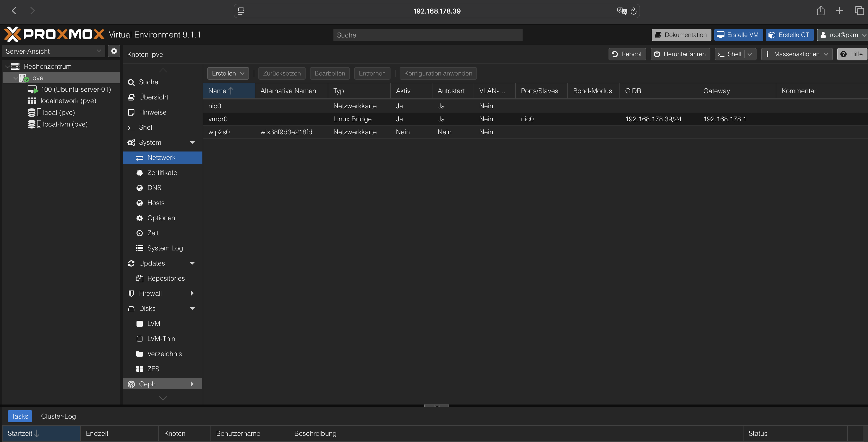The height and width of the screenshot is (442, 868).
Task: Sort by the Name column header
Action: coord(217,91)
